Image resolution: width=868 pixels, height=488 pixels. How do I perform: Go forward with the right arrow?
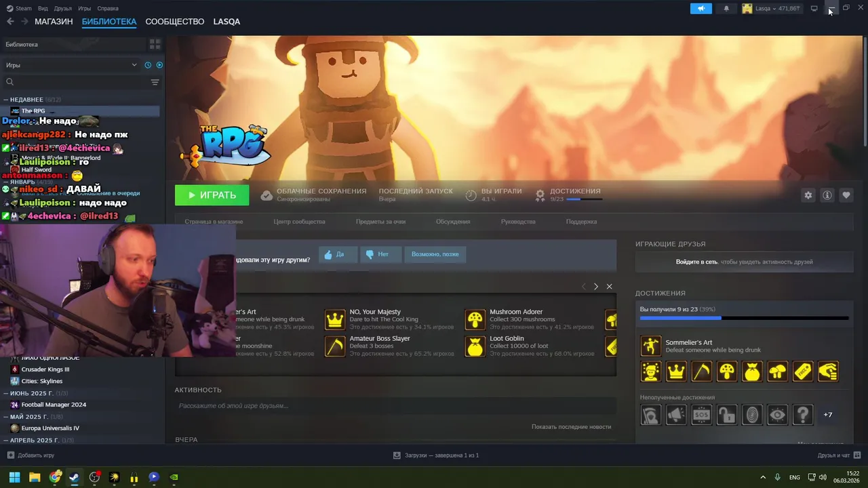pyautogui.click(x=24, y=22)
